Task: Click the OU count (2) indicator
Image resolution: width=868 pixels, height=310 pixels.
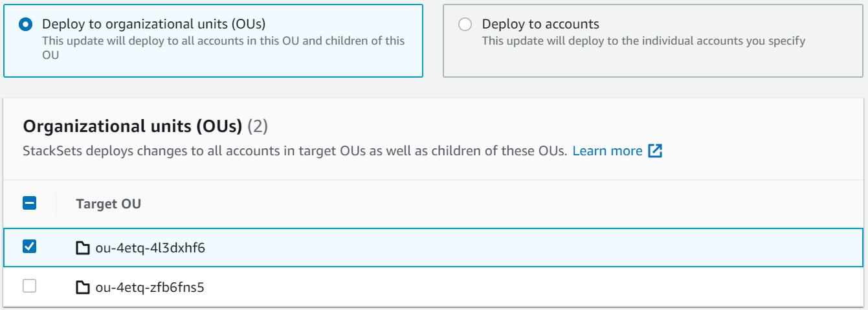Action: [x=258, y=126]
